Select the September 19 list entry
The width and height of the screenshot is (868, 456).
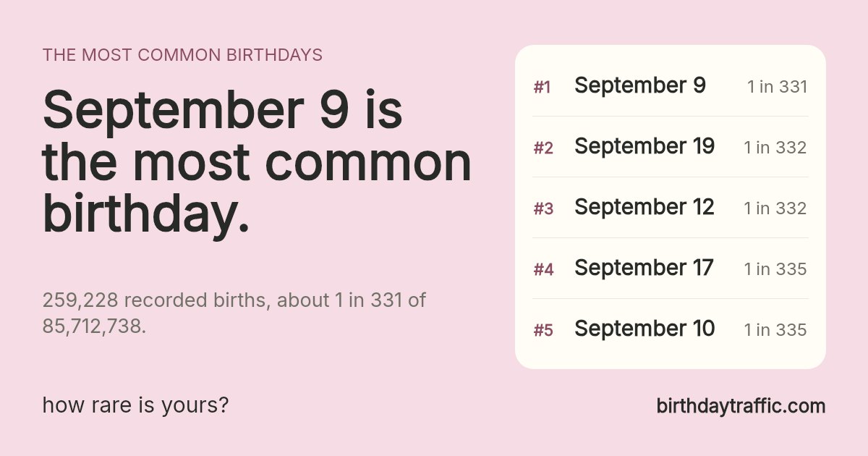tap(671, 147)
